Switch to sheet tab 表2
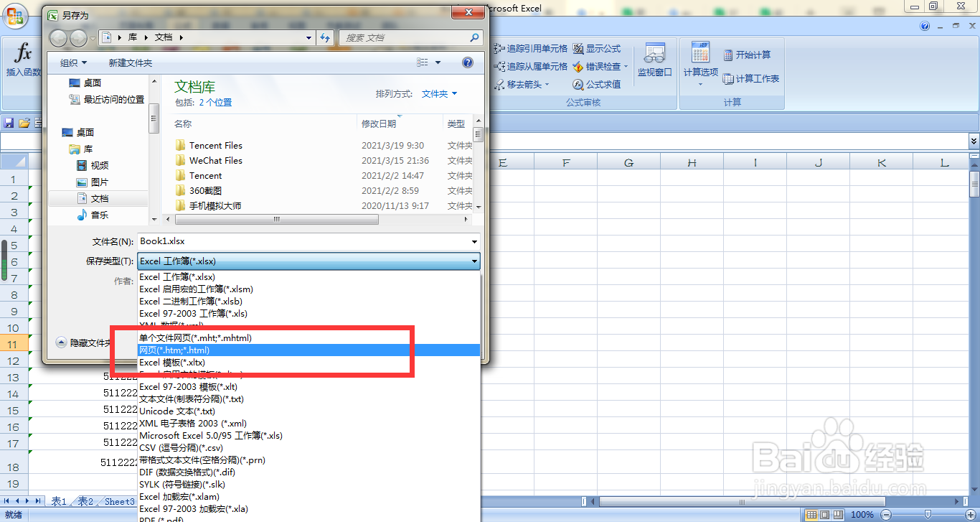Screen dimensions: 980x522 coord(85,502)
